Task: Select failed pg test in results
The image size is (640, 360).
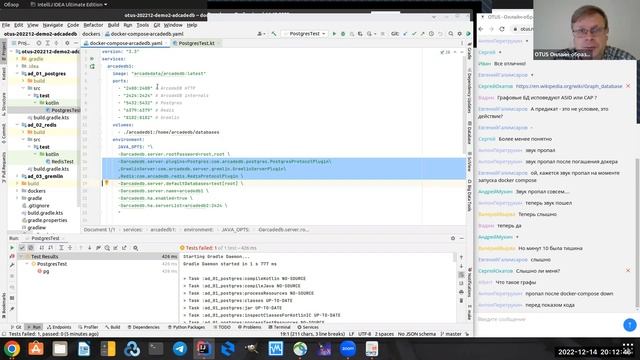Action: [x=46, y=271]
